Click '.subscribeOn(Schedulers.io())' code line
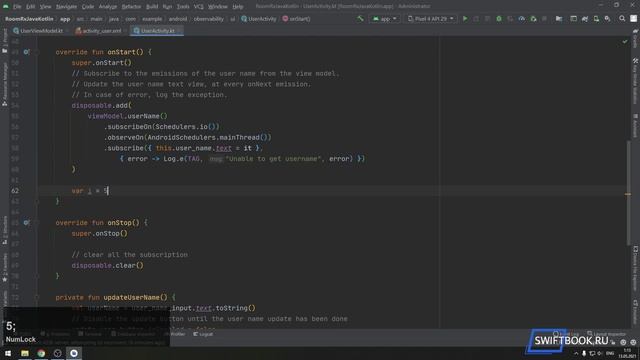 click(x=162, y=127)
